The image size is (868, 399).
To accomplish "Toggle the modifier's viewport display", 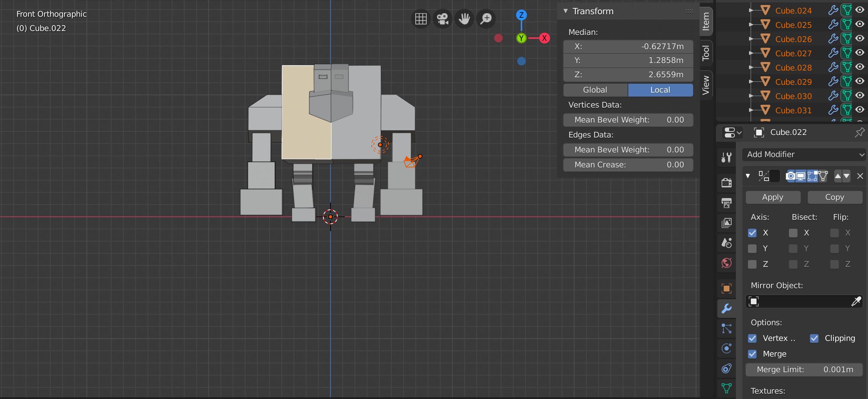I will click(x=801, y=176).
